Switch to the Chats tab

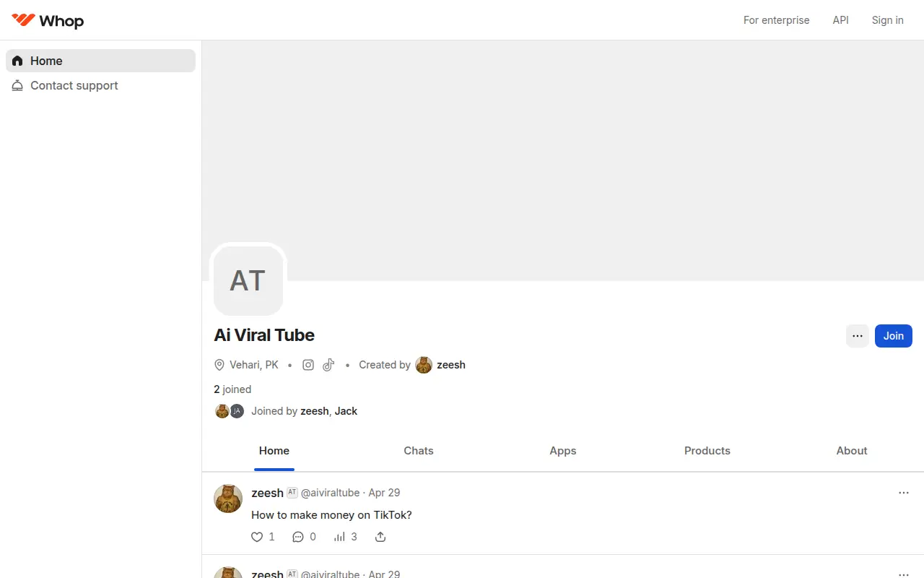click(x=419, y=451)
